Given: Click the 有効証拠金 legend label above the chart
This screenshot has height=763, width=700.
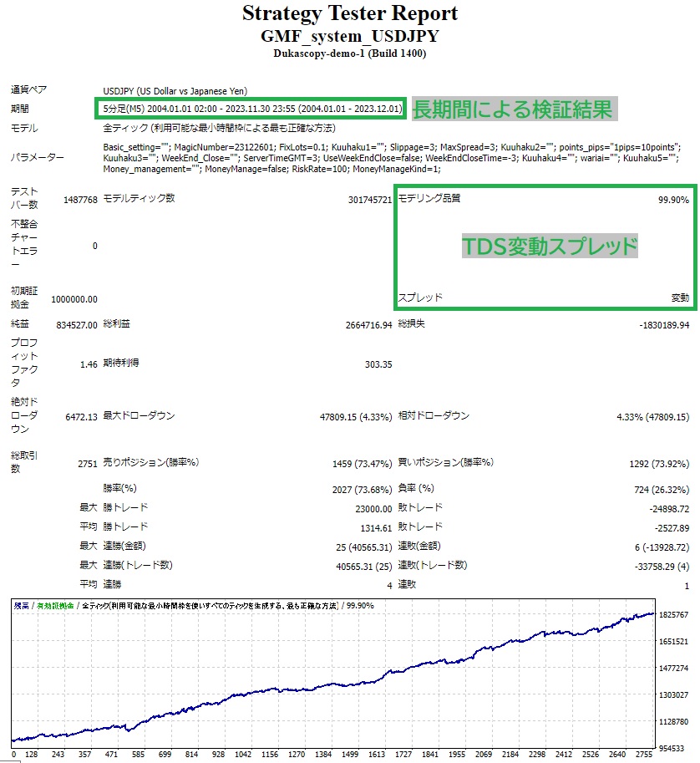Looking at the screenshot, I should click(x=54, y=605).
